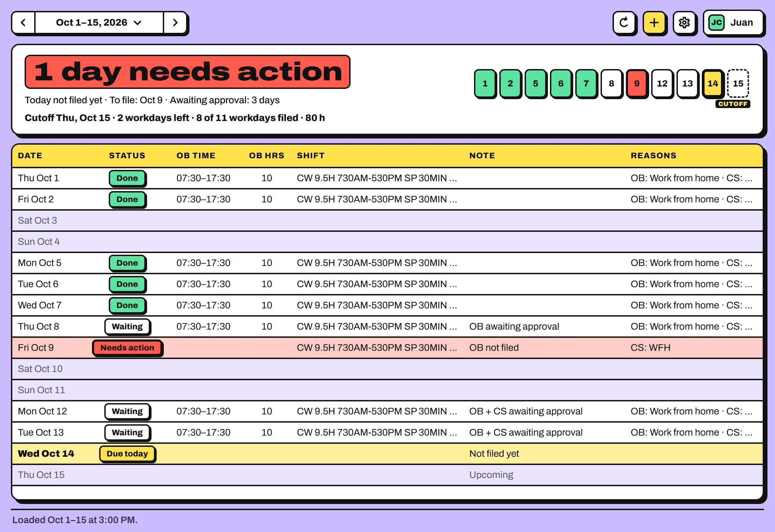
Task: Click the 'Today not filed yet' summary line
Action: 152,100
